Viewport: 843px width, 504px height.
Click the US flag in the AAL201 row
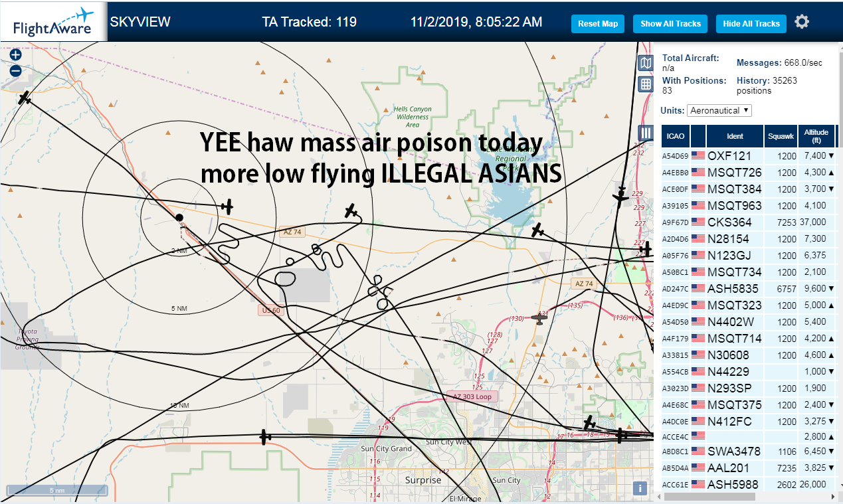(x=698, y=468)
